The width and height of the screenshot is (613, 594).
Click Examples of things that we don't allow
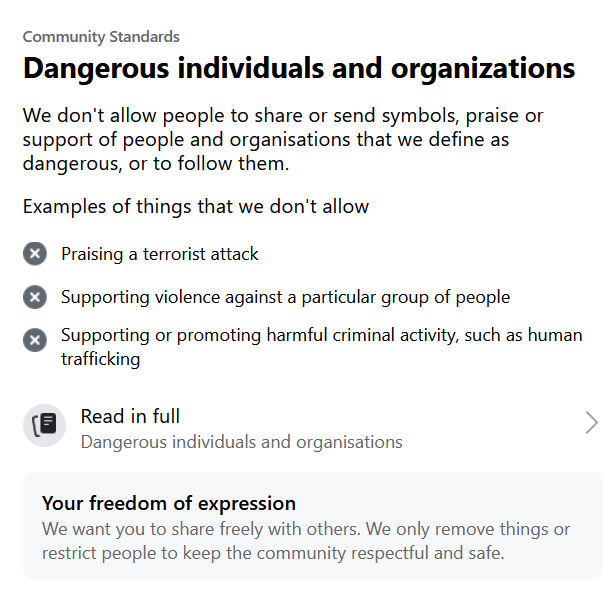coord(196,207)
